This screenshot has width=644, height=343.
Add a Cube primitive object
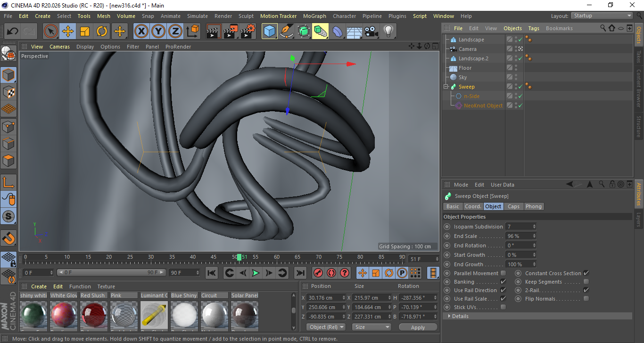270,32
